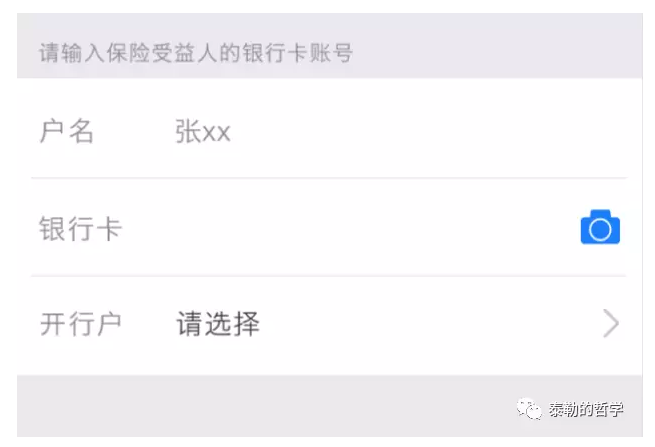Click the 请输入保险受益人的银行卡账号 header text
Image resolution: width=655 pixels, height=447 pixels.
[195, 53]
